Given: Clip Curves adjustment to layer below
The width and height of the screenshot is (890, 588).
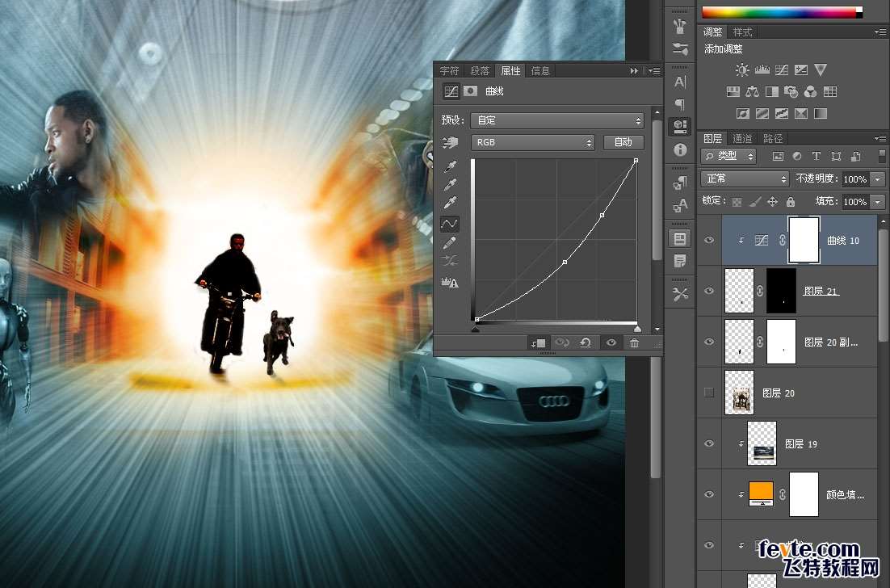Looking at the screenshot, I should (x=538, y=342).
